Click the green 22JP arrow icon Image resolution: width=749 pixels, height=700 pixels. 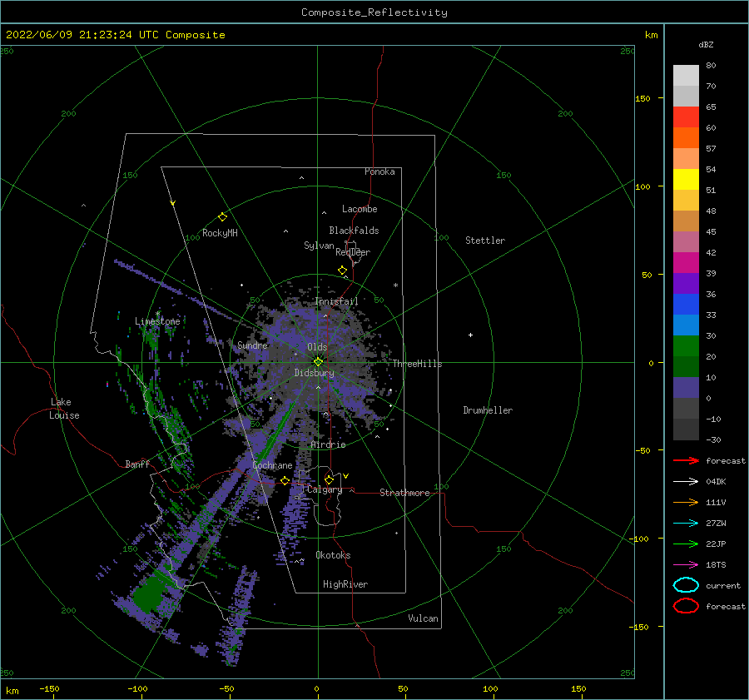(686, 544)
